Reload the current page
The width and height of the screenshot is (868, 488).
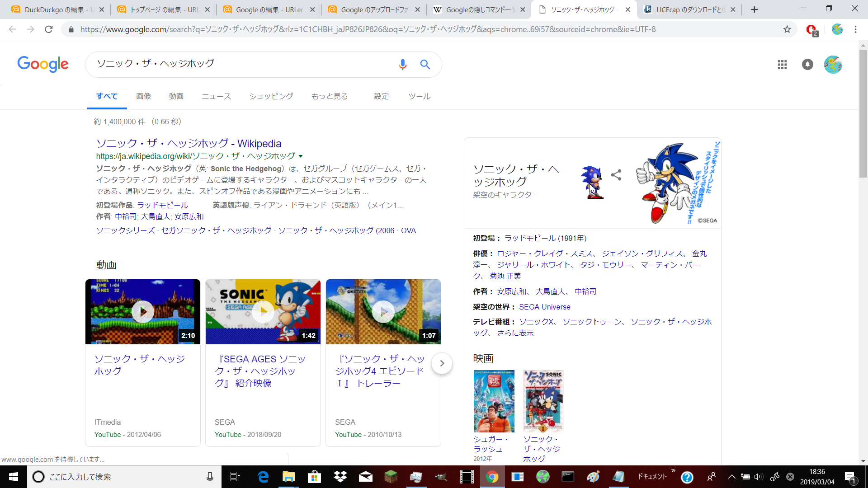(x=49, y=29)
